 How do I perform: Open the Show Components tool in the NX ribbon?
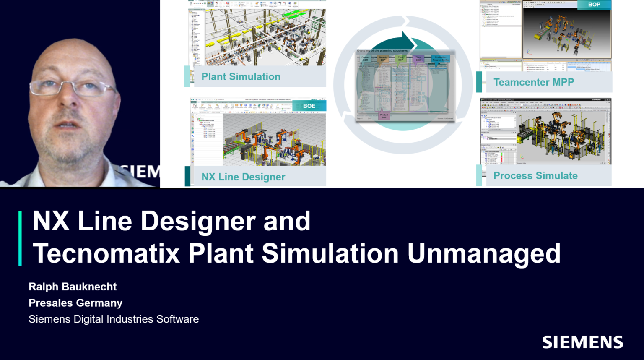click(278, 105)
